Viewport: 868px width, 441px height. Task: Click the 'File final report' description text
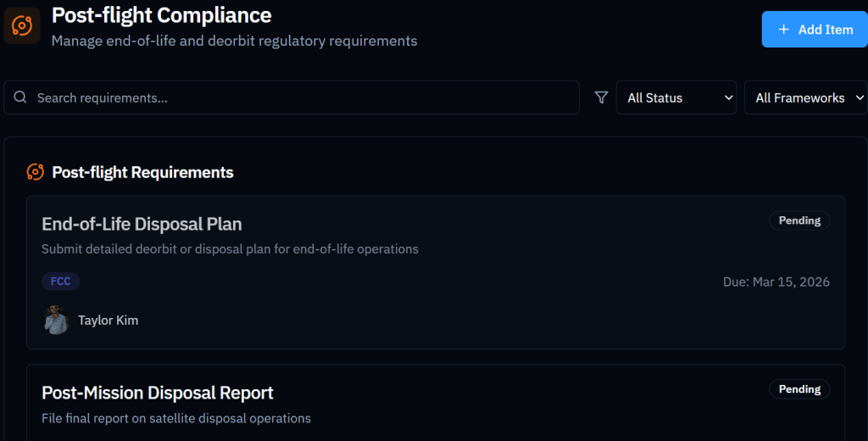(176, 418)
